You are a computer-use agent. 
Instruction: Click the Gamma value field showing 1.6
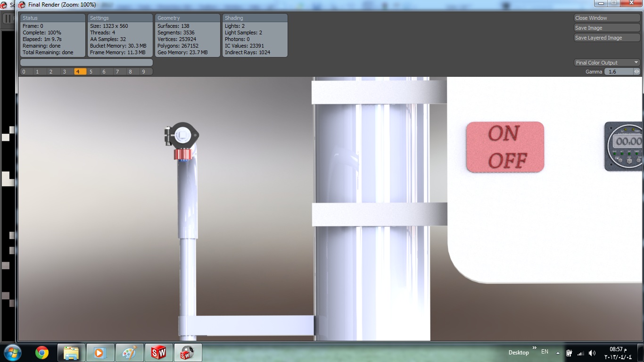[x=619, y=72]
